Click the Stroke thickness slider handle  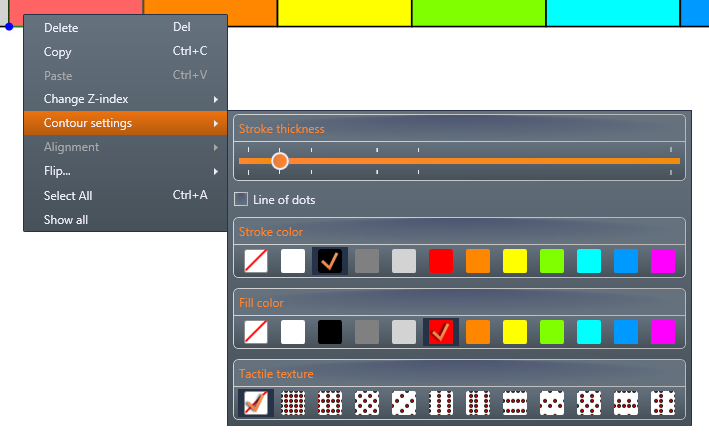point(280,161)
